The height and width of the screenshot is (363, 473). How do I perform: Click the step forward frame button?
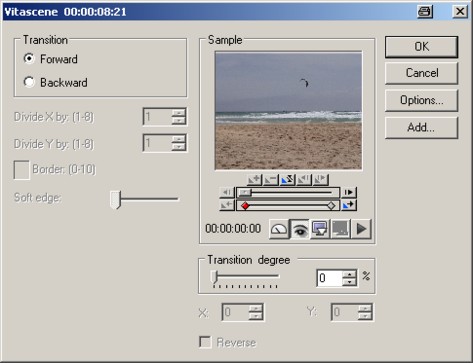(349, 192)
